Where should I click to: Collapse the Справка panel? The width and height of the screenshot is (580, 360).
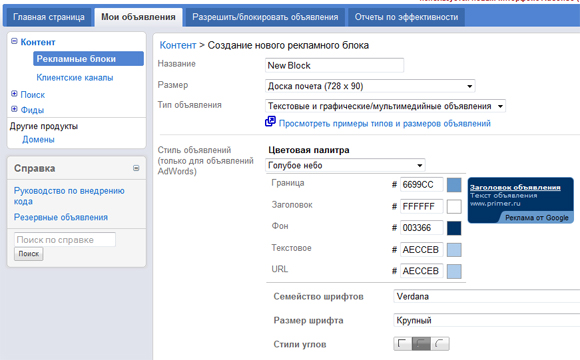(136, 168)
